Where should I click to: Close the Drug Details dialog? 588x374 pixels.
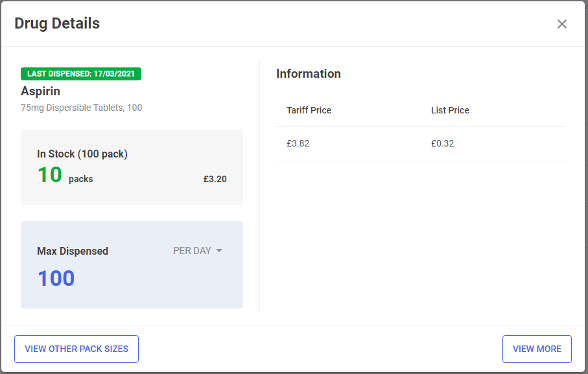pyautogui.click(x=561, y=24)
